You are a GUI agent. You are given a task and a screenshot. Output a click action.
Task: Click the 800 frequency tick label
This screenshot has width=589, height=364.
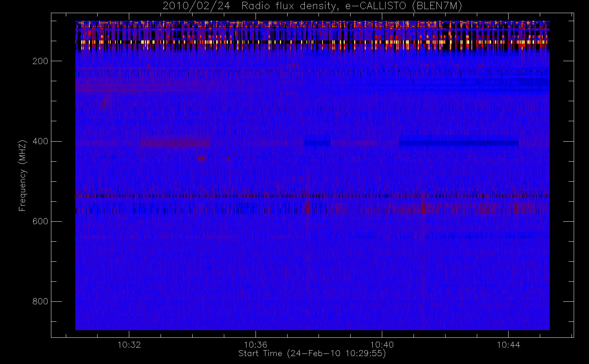(x=40, y=301)
